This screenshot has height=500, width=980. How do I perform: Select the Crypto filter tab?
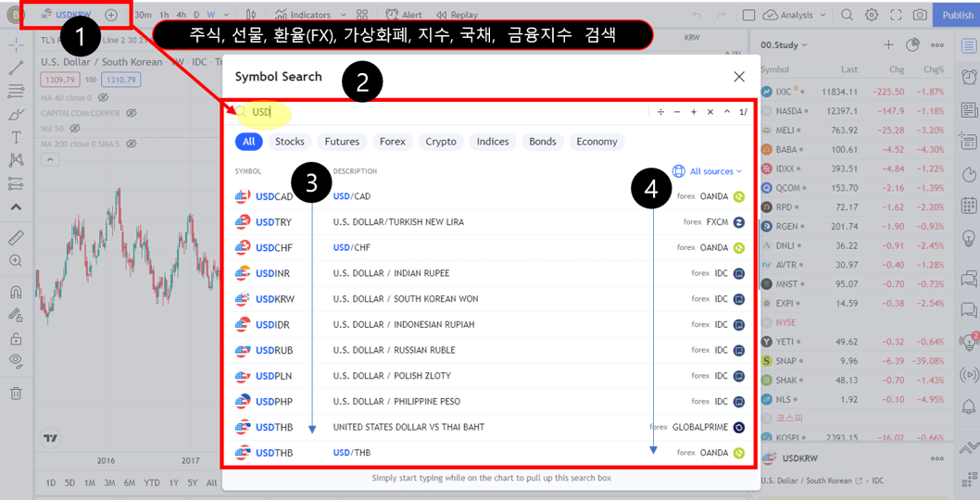coord(441,142)
